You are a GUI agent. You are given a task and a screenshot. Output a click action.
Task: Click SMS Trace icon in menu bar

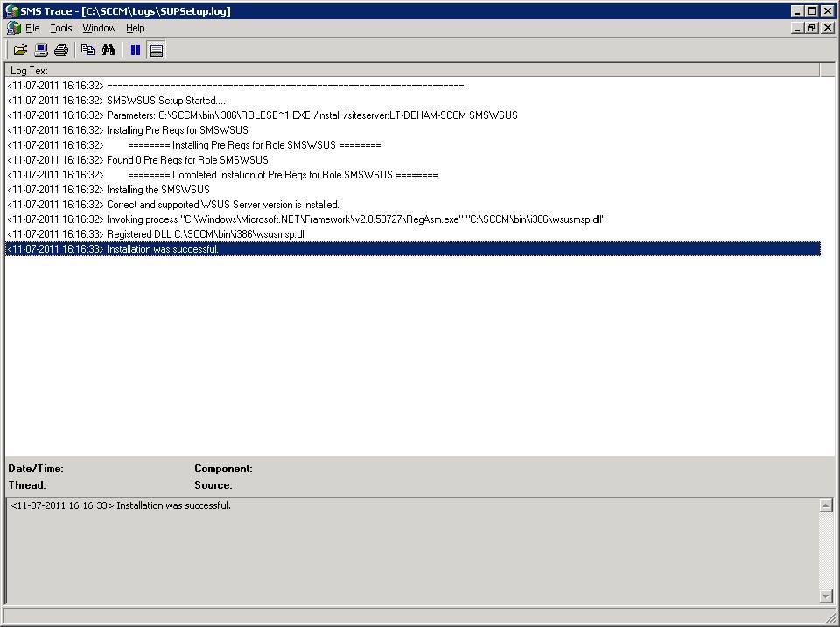[14, 28]
